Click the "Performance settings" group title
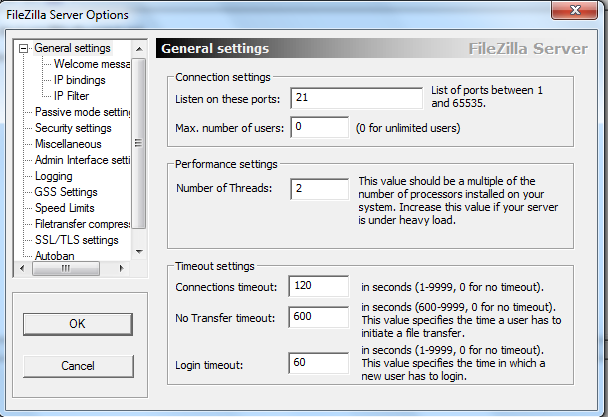 pos(226,164)
